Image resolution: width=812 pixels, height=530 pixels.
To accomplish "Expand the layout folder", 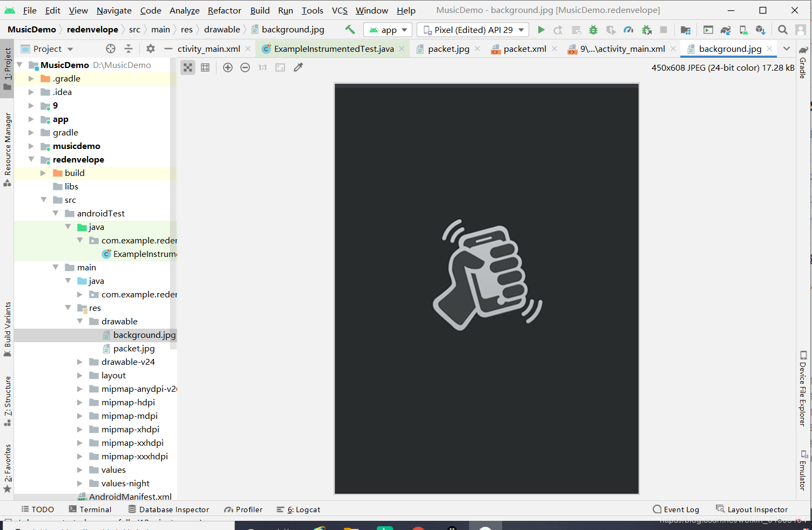I will 80,375.
